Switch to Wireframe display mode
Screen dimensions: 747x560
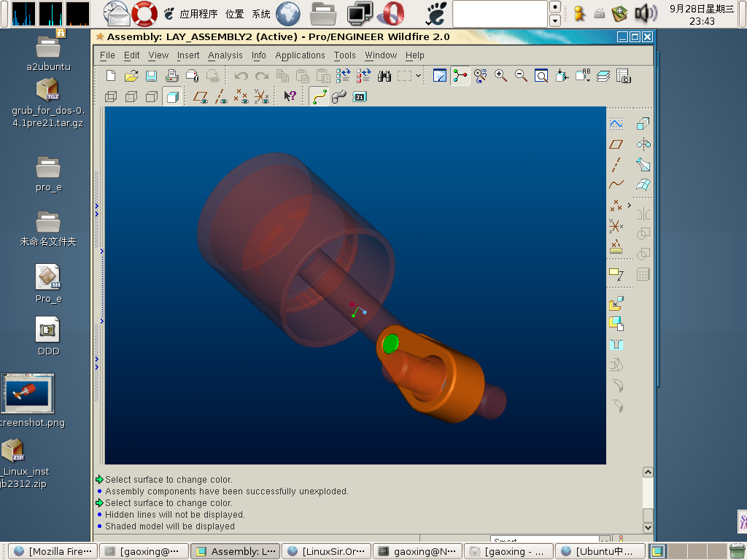(x=111, y=97)
